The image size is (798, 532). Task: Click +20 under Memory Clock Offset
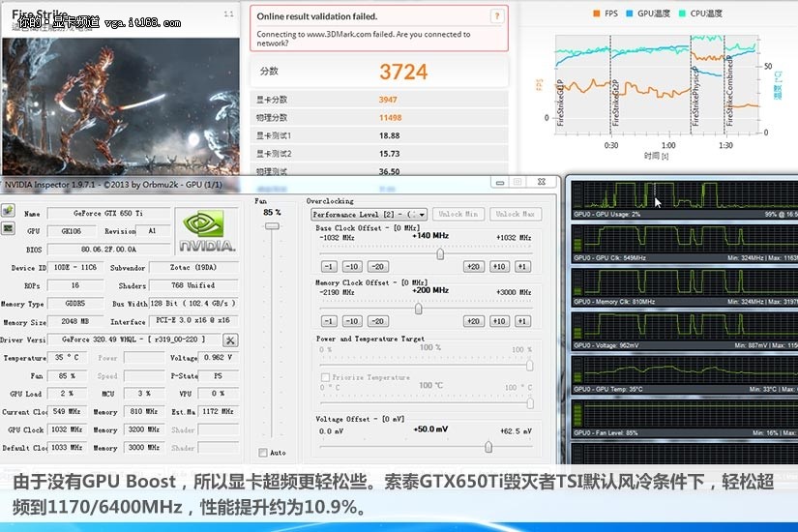[x=473, y=321]
